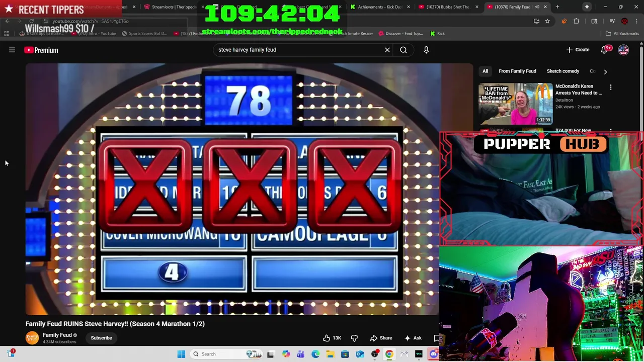The height and width of the screenshot is (362, 644).
Task: Open the All Bookmarks folder
Action: tap(622, 34)
